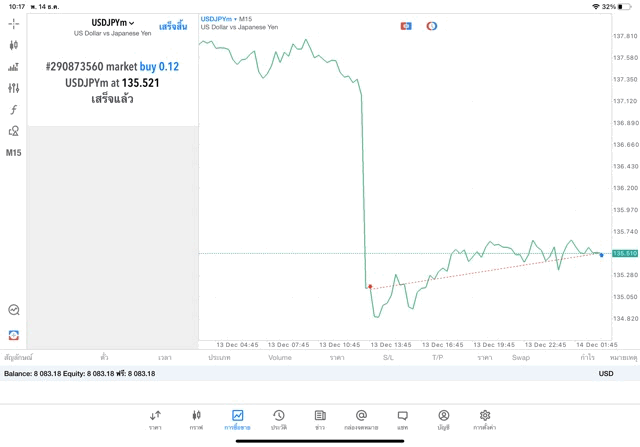Click the battery 32% indicator
This screenshot has height=447, width=640.
pos(617,7)
